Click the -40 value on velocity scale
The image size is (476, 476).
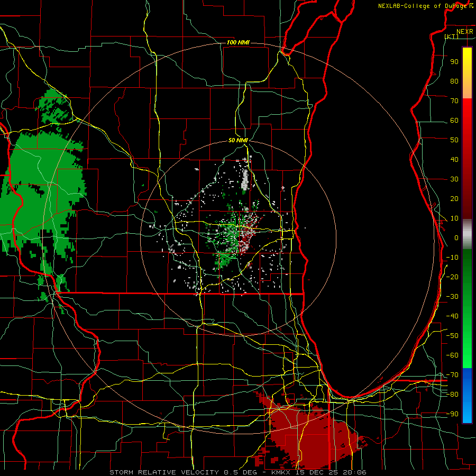point(452,316)
